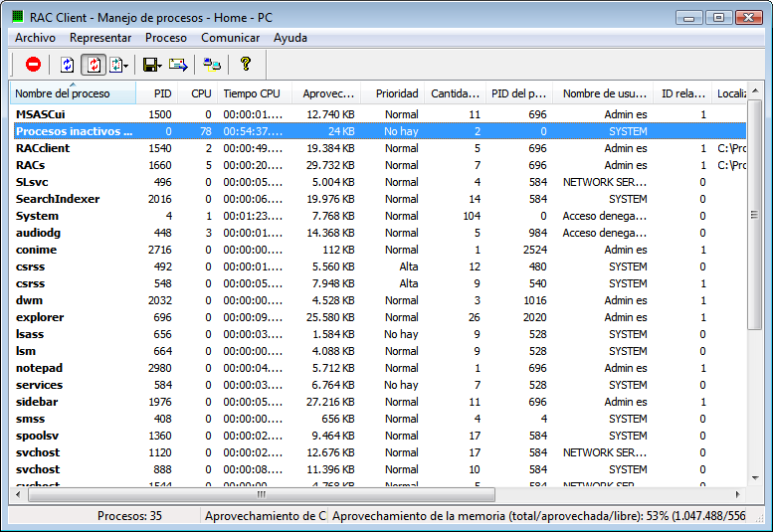Image resolution: width=773 pixels, height=532 pixels.
Task: Sort list by the PID column header
Action: (161, 93)
